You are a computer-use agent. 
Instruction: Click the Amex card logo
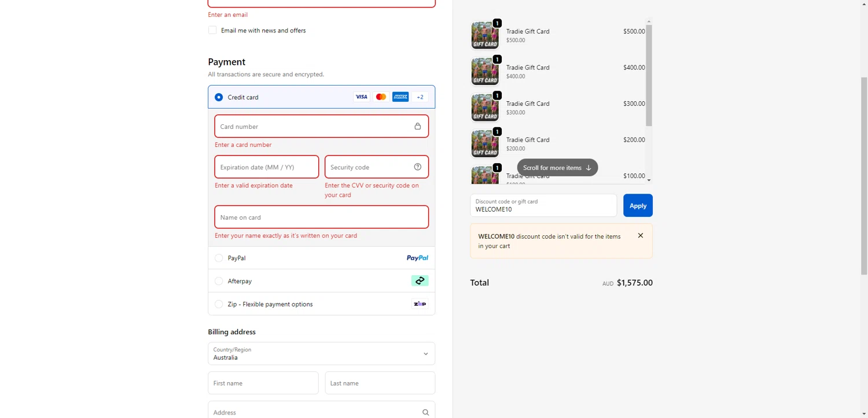[400, 97]
